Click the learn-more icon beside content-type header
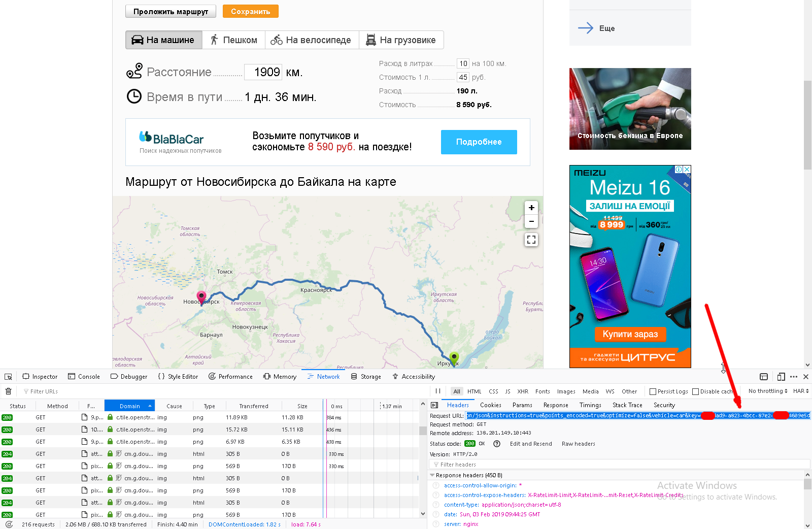 (x=435, y=505)
